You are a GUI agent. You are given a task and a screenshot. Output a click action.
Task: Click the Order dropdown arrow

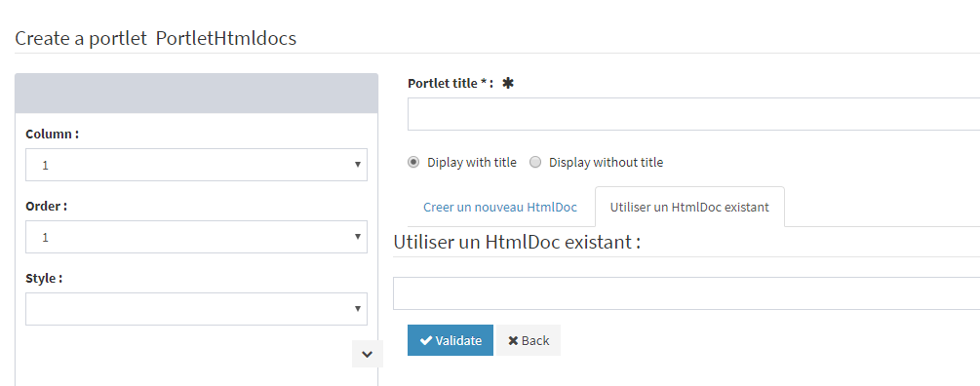point(358,237)
